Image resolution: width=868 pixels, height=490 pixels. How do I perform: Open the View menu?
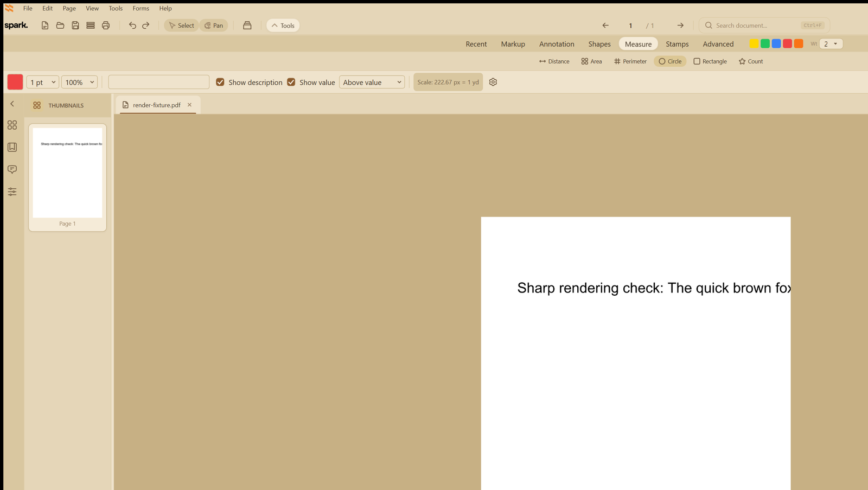coord(92,8)
